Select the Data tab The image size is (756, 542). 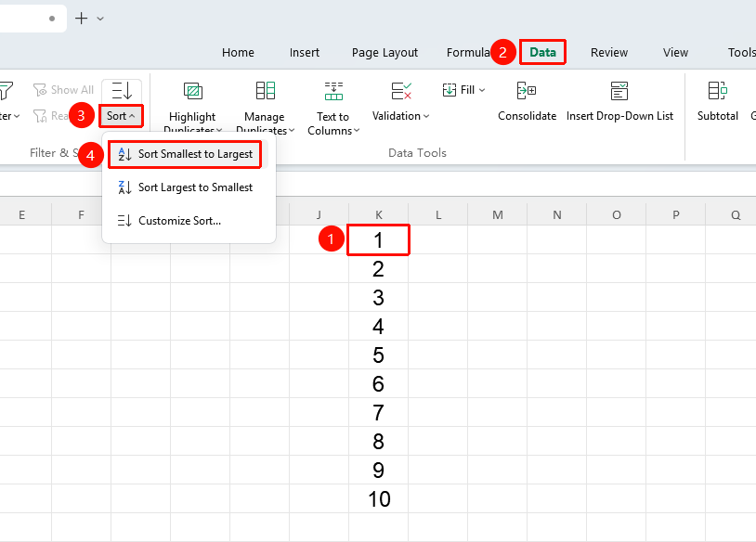pos(543,53)
